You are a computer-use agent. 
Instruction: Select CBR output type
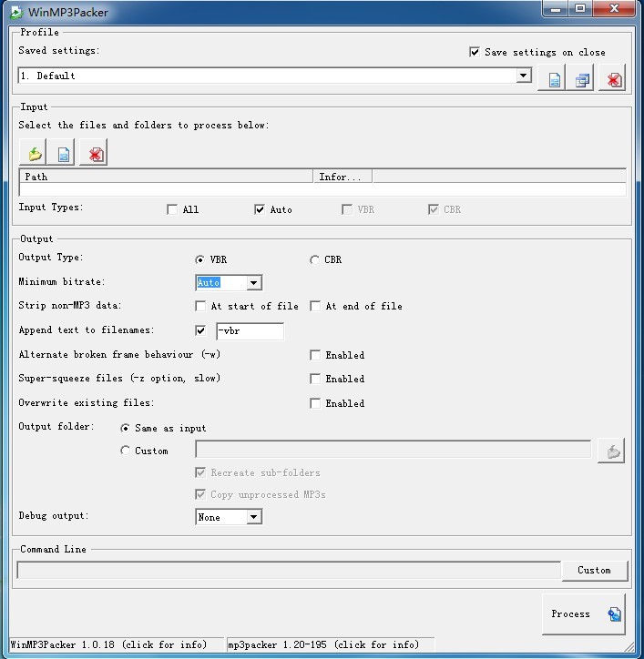[x=315, y=259]
